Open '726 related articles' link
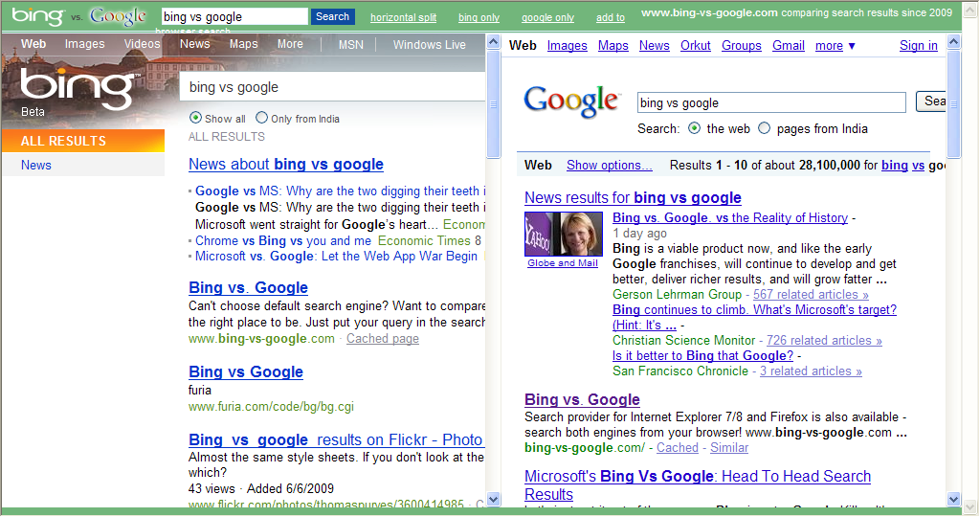The width and height of the screenshot is (980, 517). [x=824, y=341]
